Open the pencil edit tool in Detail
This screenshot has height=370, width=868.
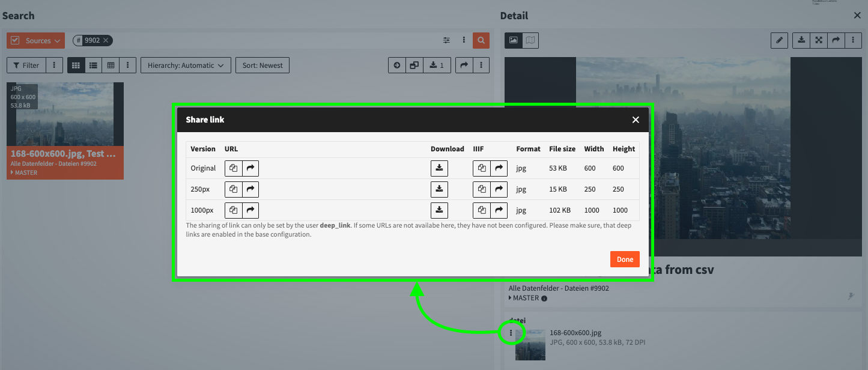[779, 40]
